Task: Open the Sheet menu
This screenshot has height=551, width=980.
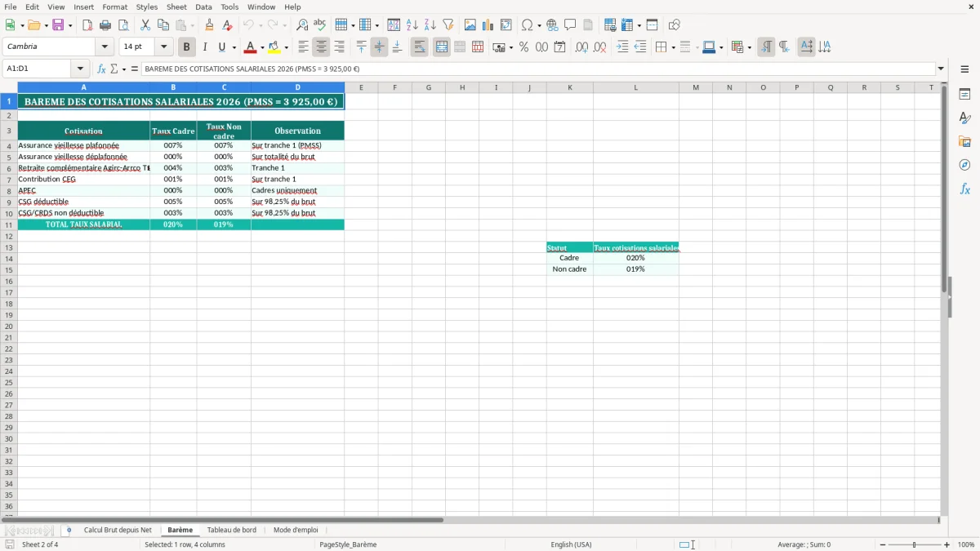Action: 176,7
